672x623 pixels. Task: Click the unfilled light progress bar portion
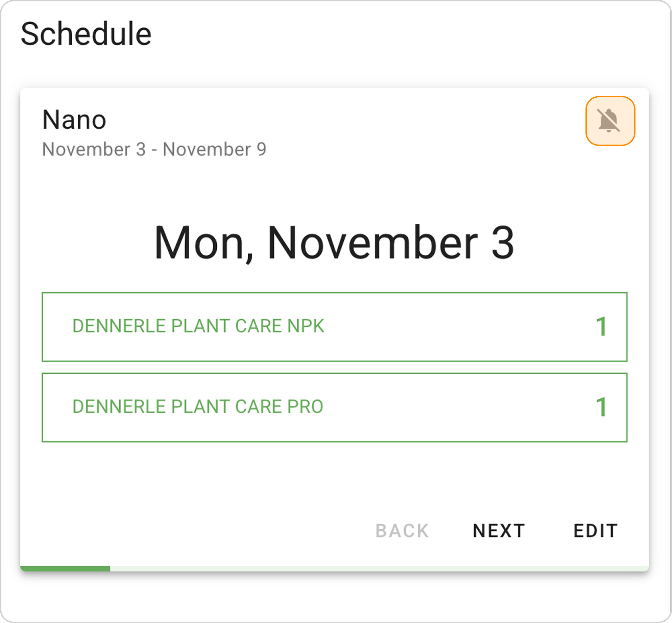pos(379,569)
